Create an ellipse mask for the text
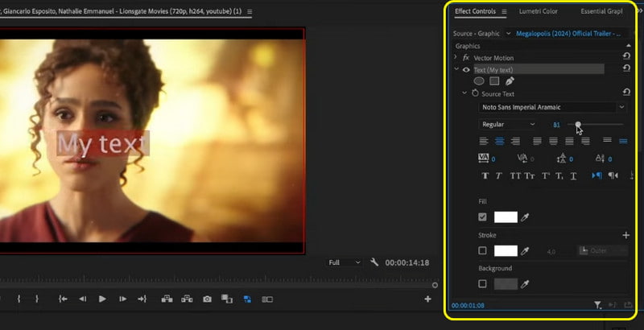The height and width of the screenshot is (330, 644). pos(479,81)
